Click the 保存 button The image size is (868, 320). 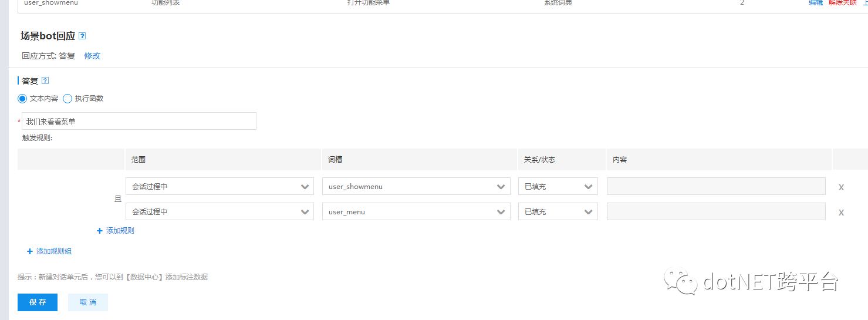pos(38,302)
